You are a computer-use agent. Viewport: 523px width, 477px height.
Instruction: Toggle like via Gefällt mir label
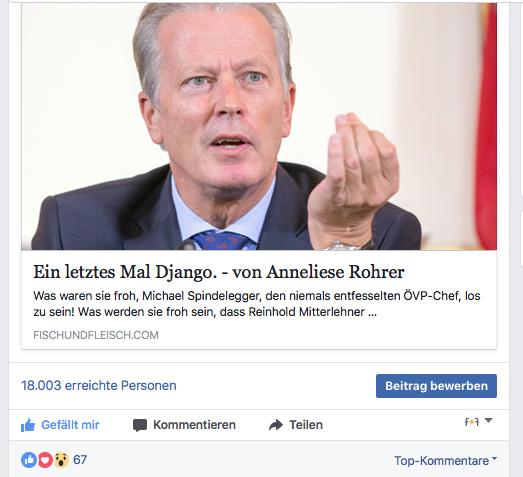(70, 425)
